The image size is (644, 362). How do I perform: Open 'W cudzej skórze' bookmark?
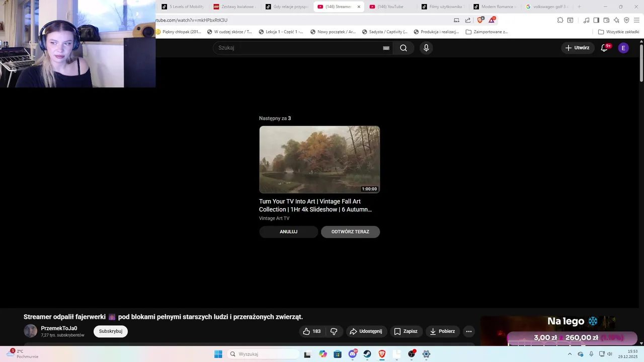coord(229,32)
